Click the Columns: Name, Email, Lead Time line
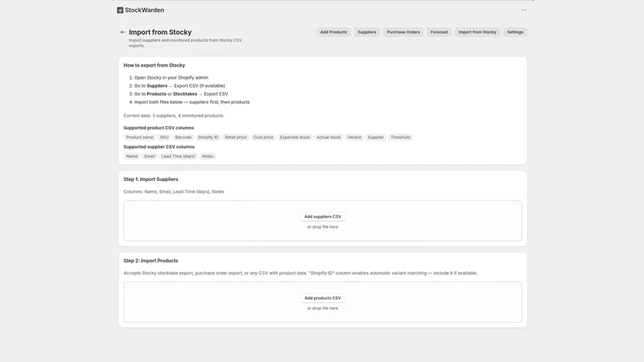Screen dimensions: 644x362 point(174,191)
